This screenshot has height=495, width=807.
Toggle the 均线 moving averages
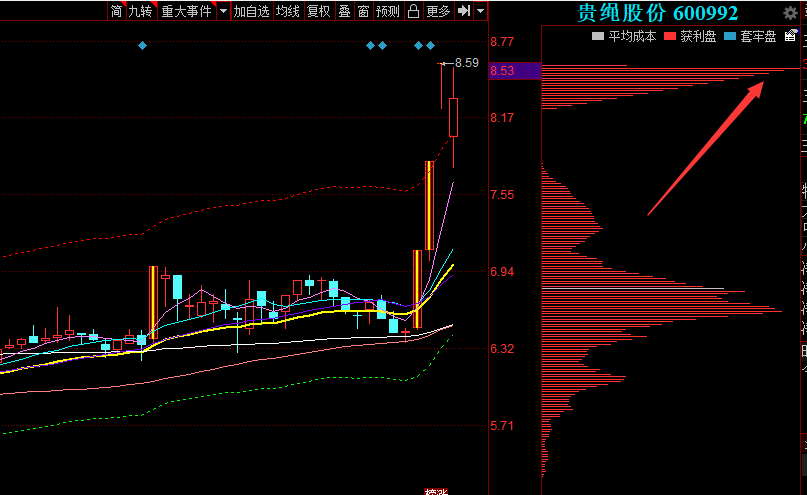[x=288, y=11]
